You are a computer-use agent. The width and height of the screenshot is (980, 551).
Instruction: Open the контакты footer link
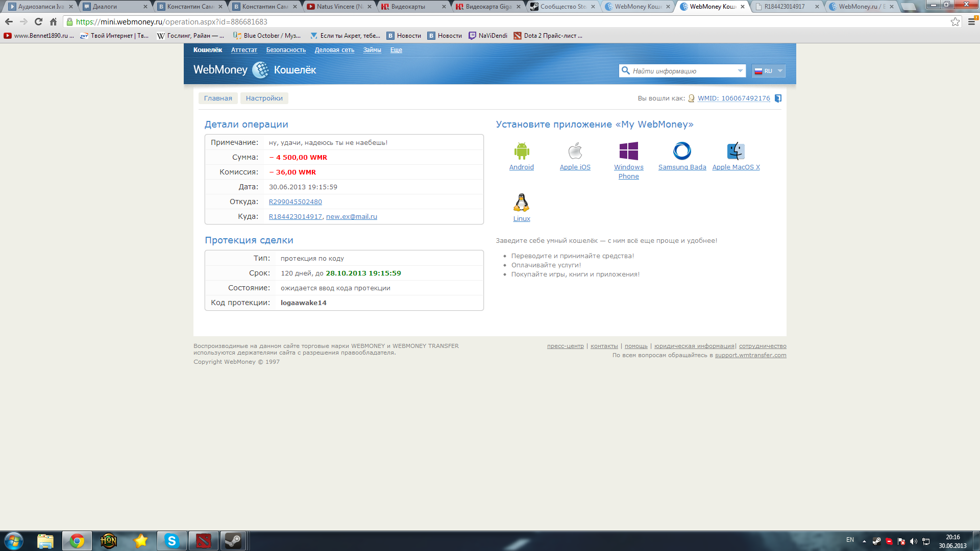pyautogui.click(x=604, y=346)
